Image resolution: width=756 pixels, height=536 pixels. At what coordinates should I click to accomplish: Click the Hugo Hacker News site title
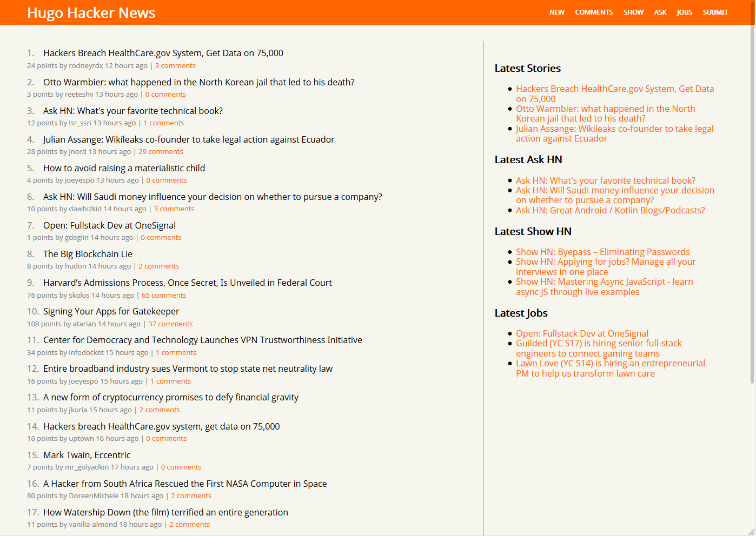pyautogui.click(x=91, y=13)
